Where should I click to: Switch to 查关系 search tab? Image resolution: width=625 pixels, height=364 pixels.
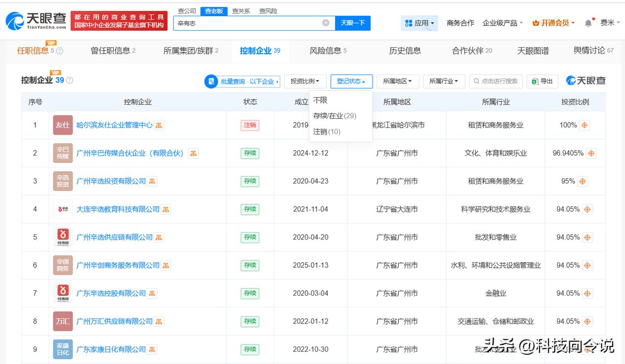(241, 11)
